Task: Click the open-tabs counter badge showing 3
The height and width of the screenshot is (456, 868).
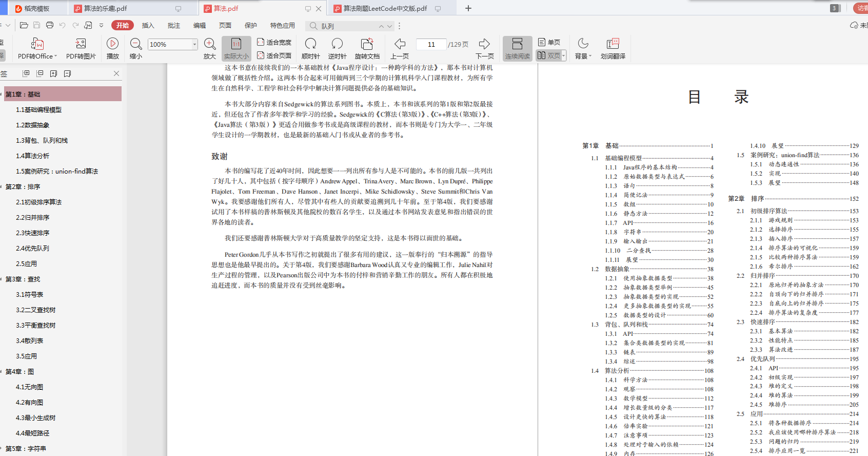Action: pyautogui.click(x=834, y=8)
